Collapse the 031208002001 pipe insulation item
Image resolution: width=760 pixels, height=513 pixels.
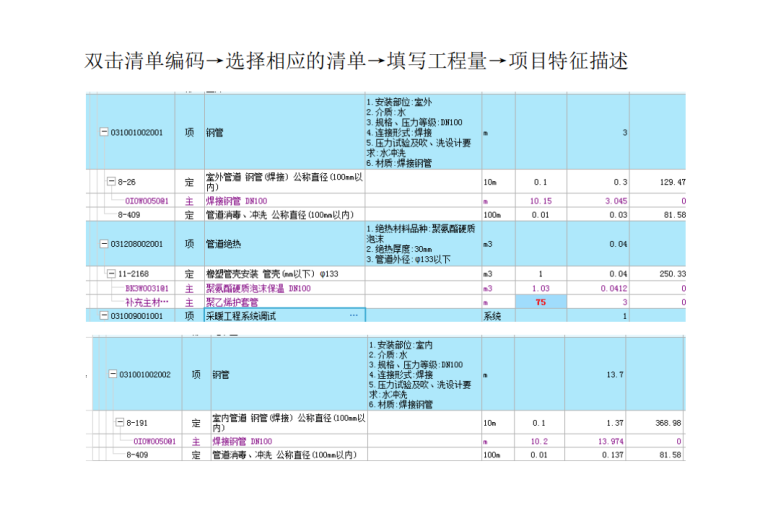[105, 243]
